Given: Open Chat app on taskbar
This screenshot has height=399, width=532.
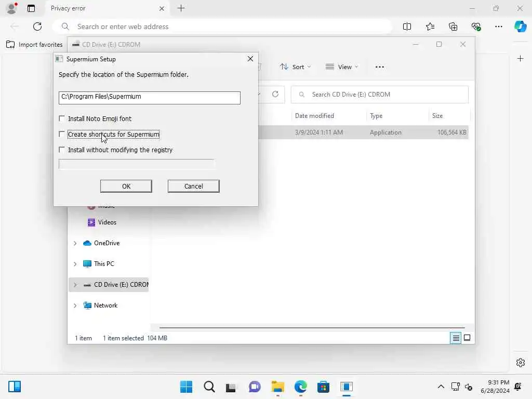Looking at the screenshot, I should pos(255,387).
